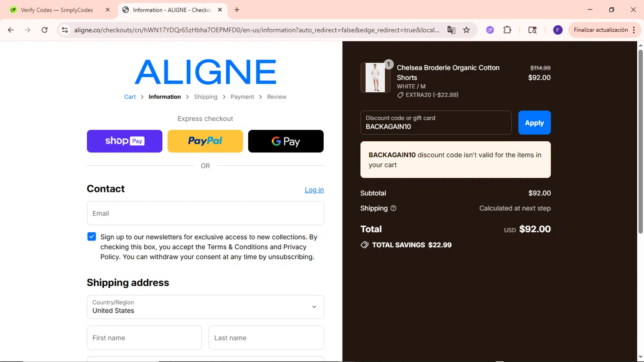Click the BACKAGAIN10 invalid code message
Viewport: 644px width, 362px height.
pos(456,160)
